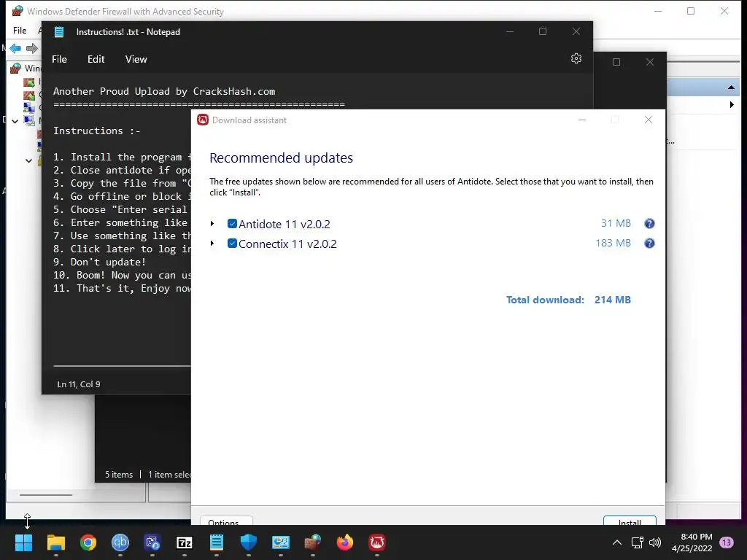Click the Firewall tree pane horizontal scrollbar
747x560 pixels.
[x=46, y=495]
